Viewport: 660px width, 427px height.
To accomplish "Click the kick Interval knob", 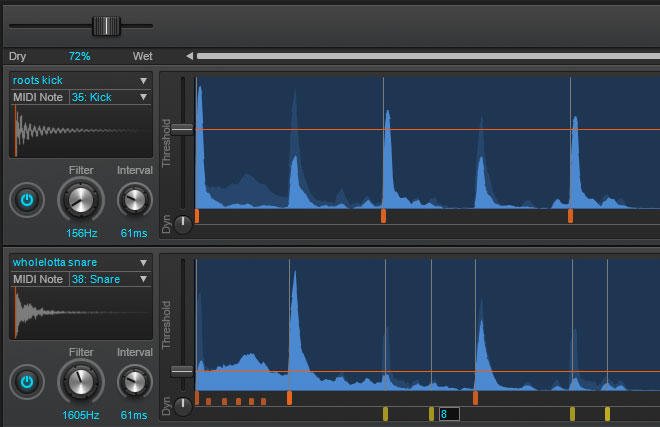I will [135, 200].
